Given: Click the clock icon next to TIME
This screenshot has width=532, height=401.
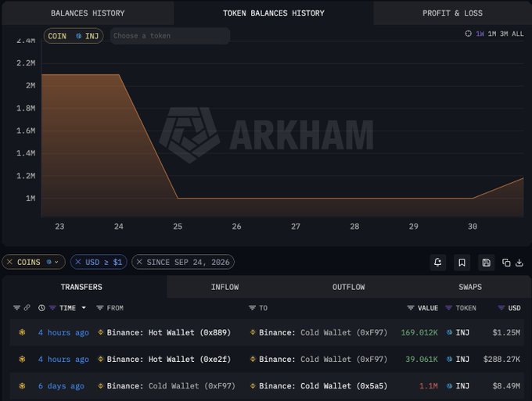Looking at the screenshot, I should point(41,308).
